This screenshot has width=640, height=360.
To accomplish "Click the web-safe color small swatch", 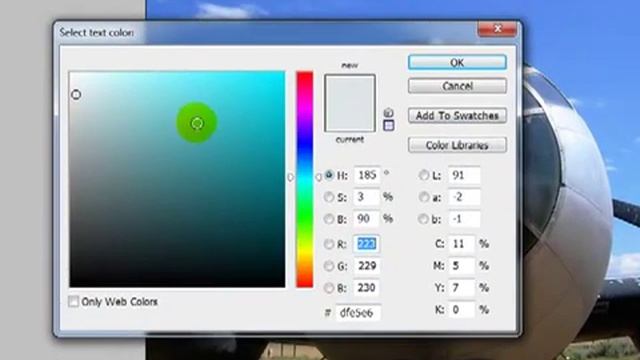I will click(389, 125).
